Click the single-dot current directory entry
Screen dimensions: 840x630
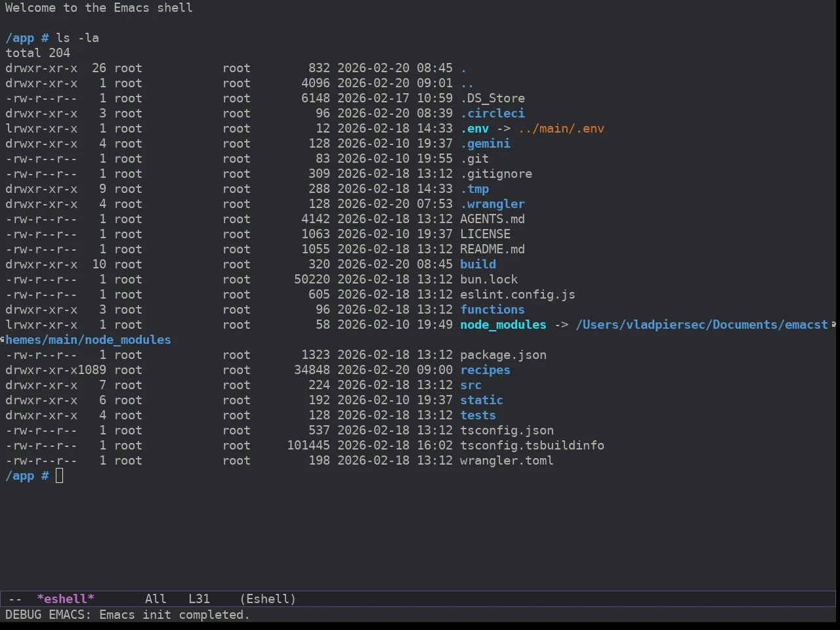[463, 68]
